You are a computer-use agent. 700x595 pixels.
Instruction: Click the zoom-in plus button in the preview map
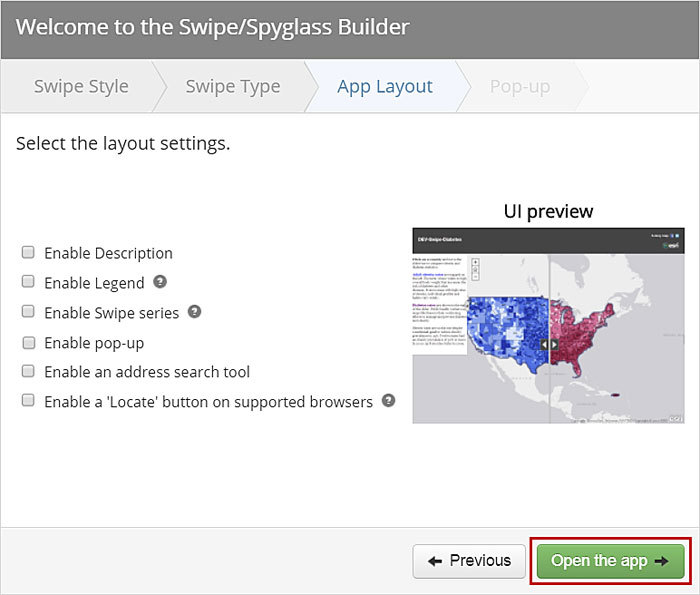tap(475, 264)
